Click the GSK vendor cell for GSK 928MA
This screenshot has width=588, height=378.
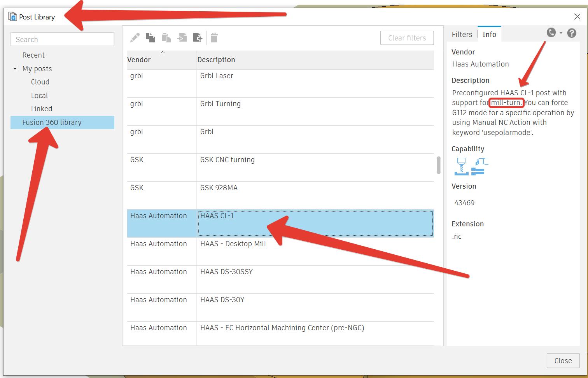pyautogui.click(x=162, y=195)
